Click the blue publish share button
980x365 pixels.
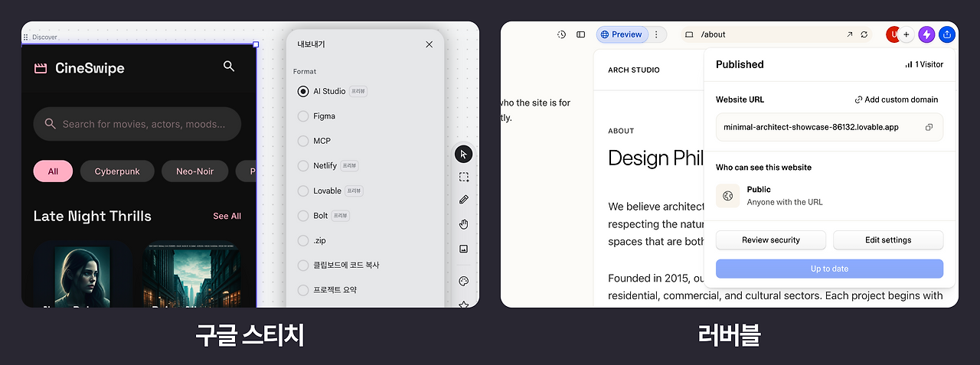pos(948,34)
